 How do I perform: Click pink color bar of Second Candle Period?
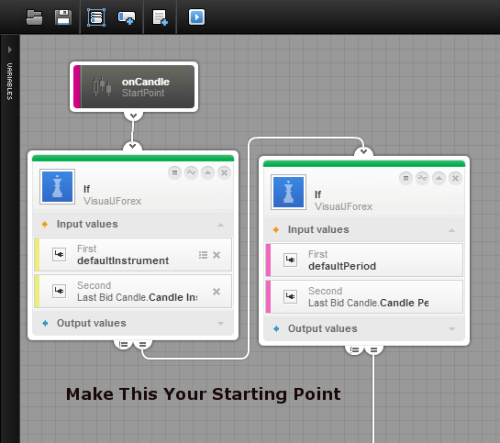click(x=268, y=297)
